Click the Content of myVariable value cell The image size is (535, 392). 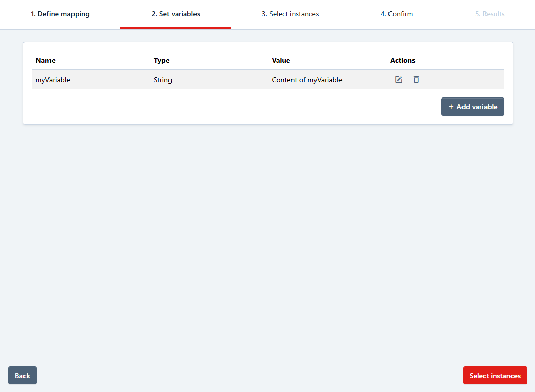[307, 80]
